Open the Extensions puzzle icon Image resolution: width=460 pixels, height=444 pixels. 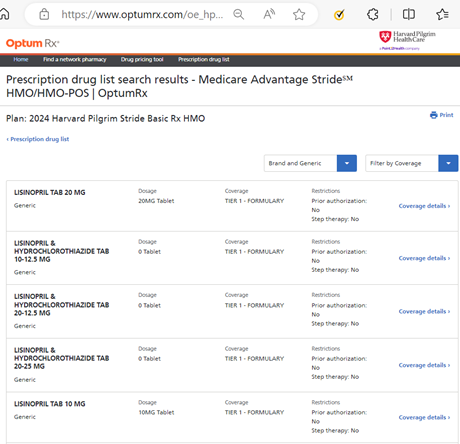coord(372,14)
